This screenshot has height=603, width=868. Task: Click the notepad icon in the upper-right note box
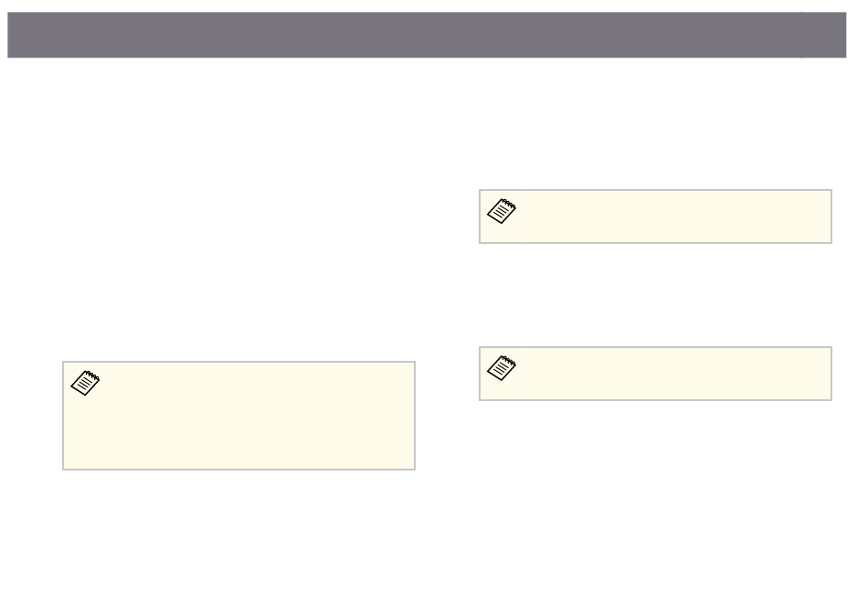coord(502,211)
